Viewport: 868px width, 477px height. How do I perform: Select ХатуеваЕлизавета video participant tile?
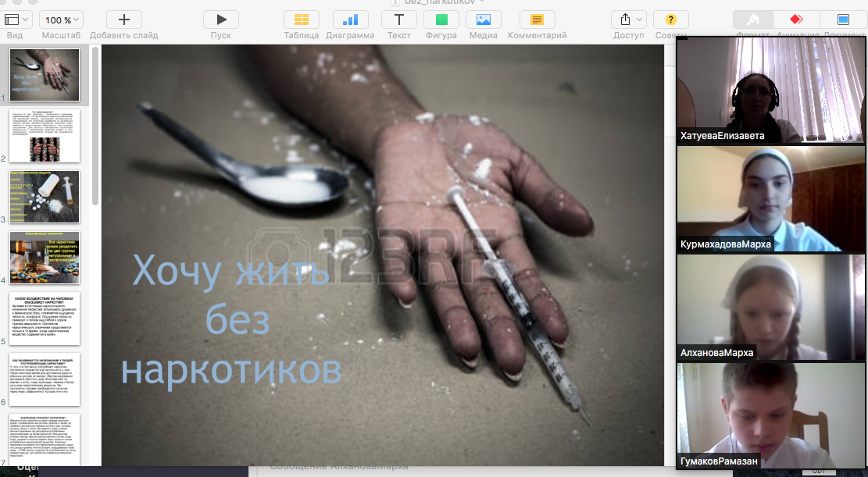(770, 90)
